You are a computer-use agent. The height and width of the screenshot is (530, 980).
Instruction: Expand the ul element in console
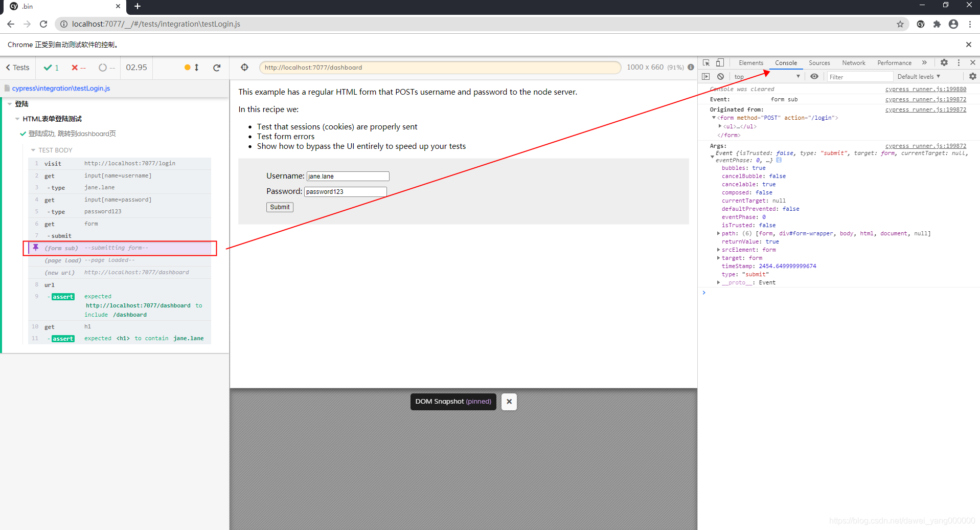(720, 126)
